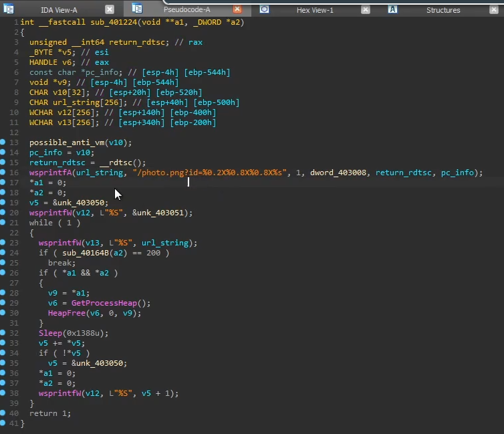This screenshot has height=434, width=504.
Task: Click the Hex View-1 tab icon
Action: click(264, 9)
